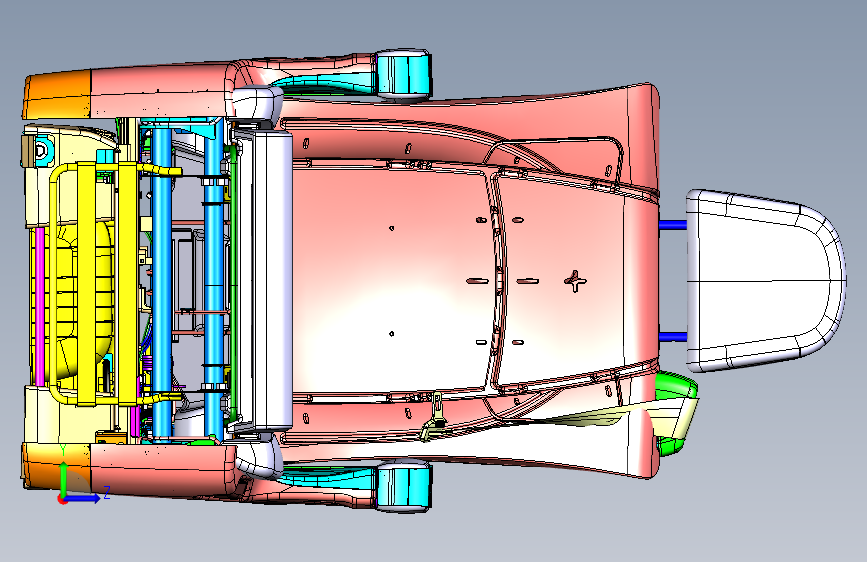867x562 pixels.
Task: Select the upper orange end cap
Action: 56,94
